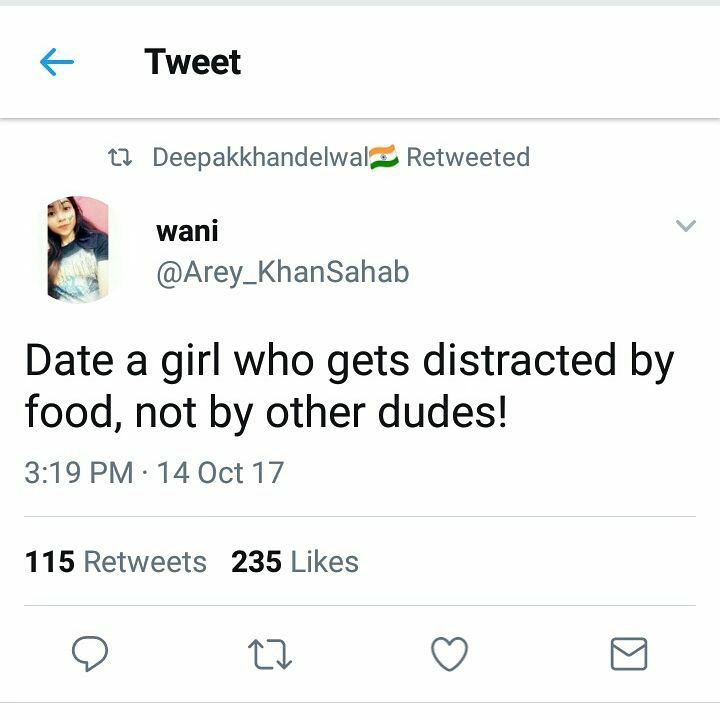
Task: Click the word 'distracted' in the tweet
Action: pyautogui.click(x=519, y=361)
